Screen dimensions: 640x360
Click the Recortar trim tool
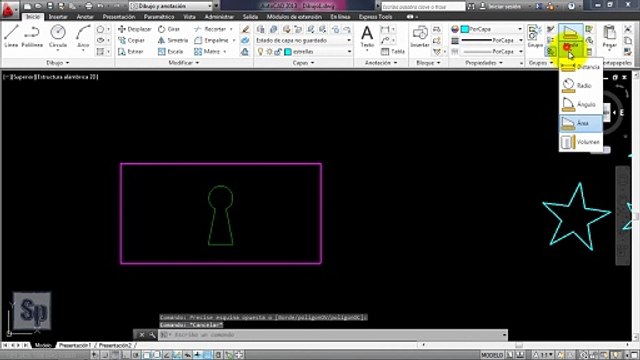(x=210, y=29)
